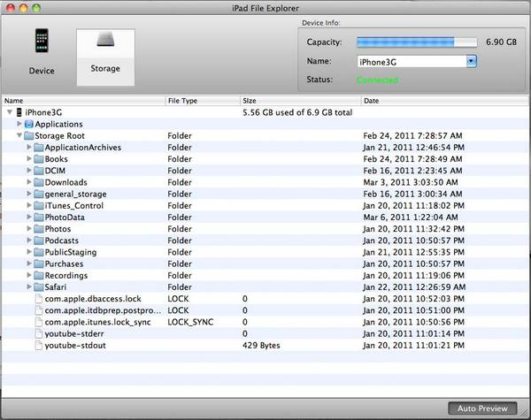Expand the general_storage folder
The width and height of the screenshot is (531, 420).
29,194
